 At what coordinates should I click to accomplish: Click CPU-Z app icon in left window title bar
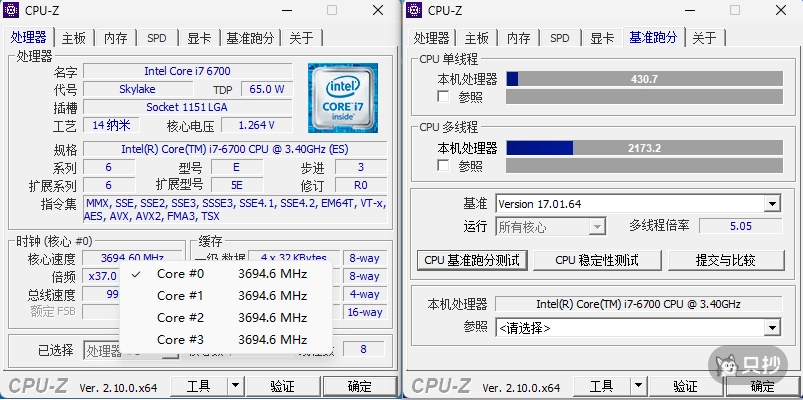point(11,10)
